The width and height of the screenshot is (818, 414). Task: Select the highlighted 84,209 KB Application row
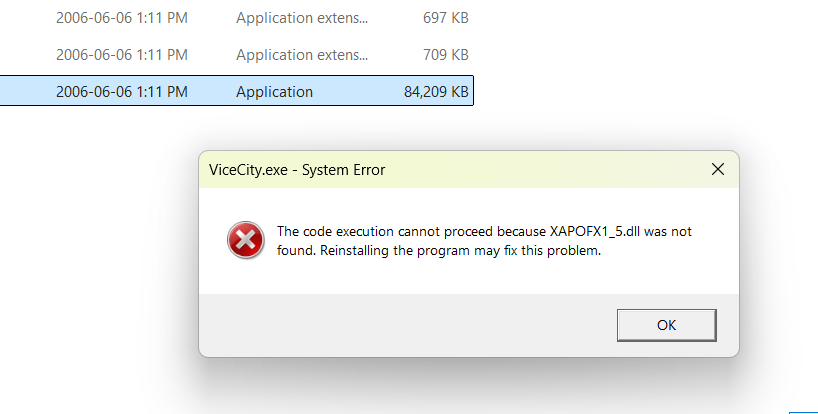(x=236, y=91)
